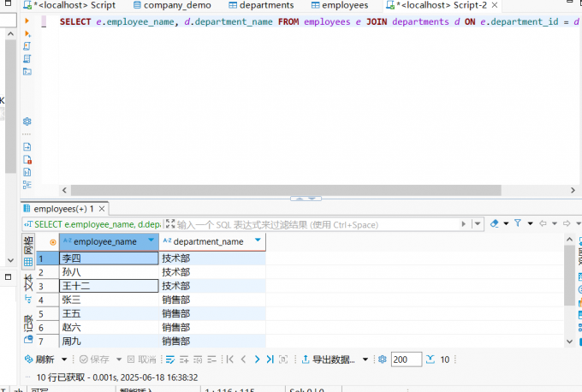Select the cell 张三

(109, 300)
